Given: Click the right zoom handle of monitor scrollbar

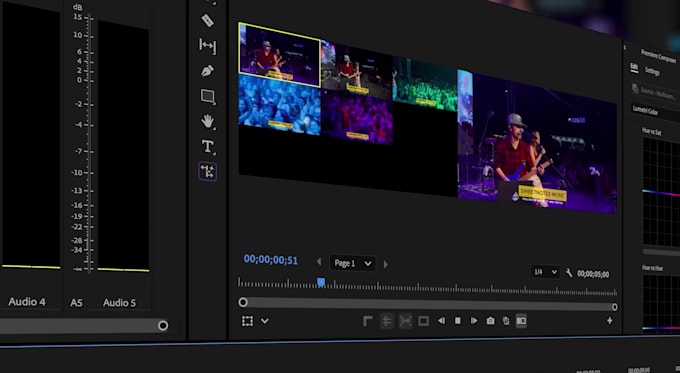Looking at the screenshot, I should click(x=615, y=307).
